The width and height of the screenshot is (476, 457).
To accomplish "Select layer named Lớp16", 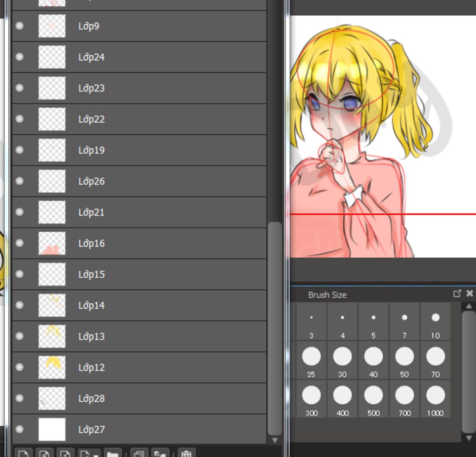I will tap(139, 243).
